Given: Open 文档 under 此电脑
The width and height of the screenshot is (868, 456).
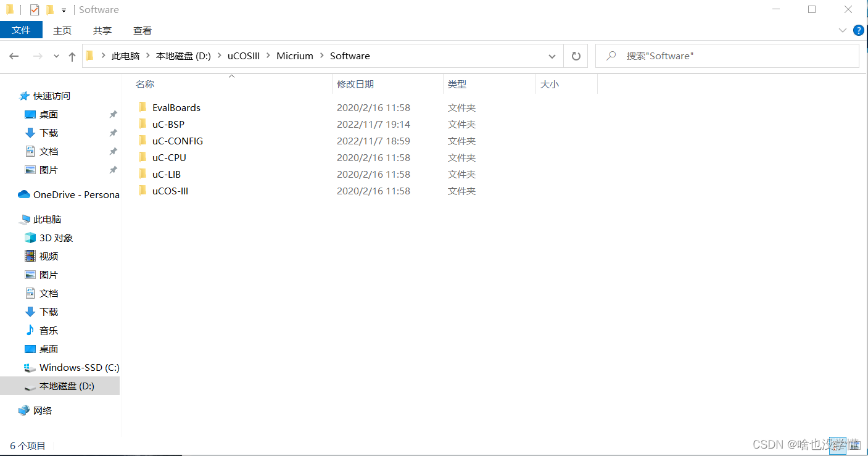Looking at the screenshot, I should (49, 293).
